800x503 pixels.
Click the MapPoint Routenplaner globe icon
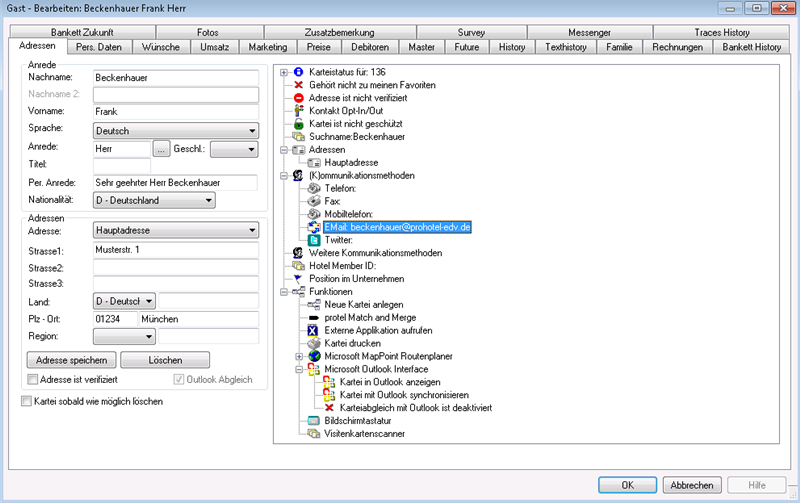[x=315, y=356]
